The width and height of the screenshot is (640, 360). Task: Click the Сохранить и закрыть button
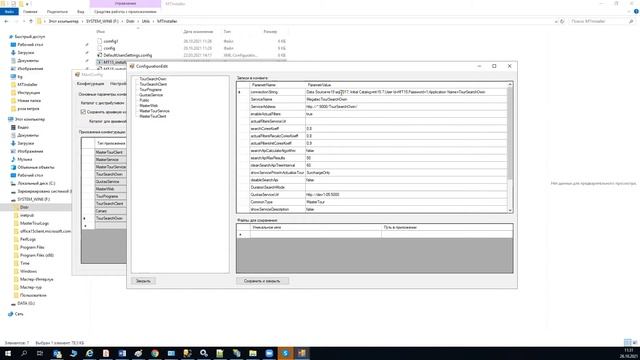point(262,281)
